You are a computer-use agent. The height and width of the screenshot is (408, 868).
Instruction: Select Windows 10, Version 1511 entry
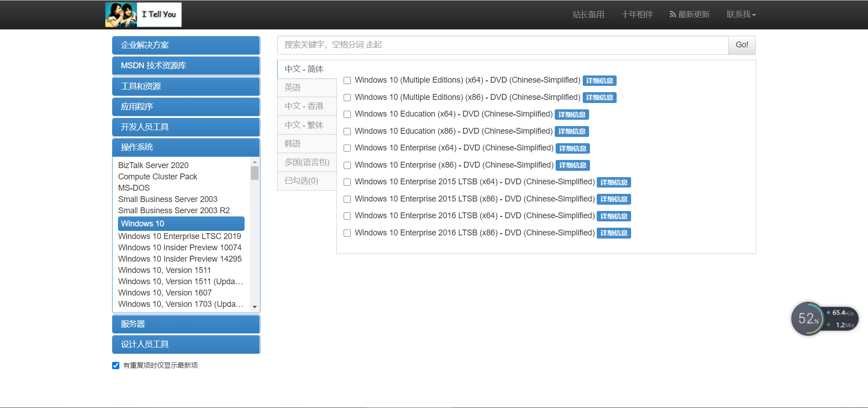click(x=165, y=270)
